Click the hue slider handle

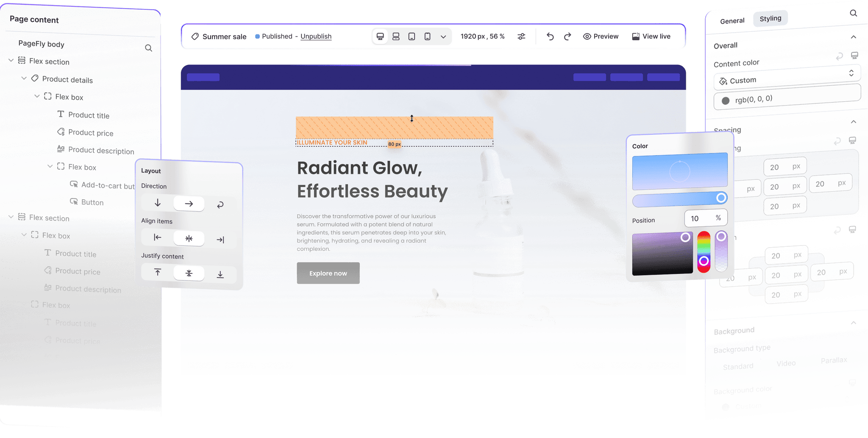tap(704, 261)
